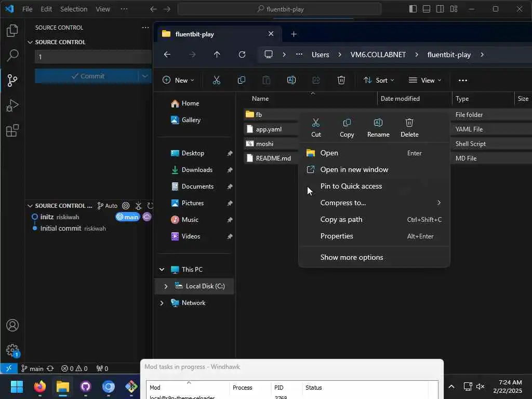Add new File Explorer tab
This screenshot has height=399, width=532.
(294, 34)
